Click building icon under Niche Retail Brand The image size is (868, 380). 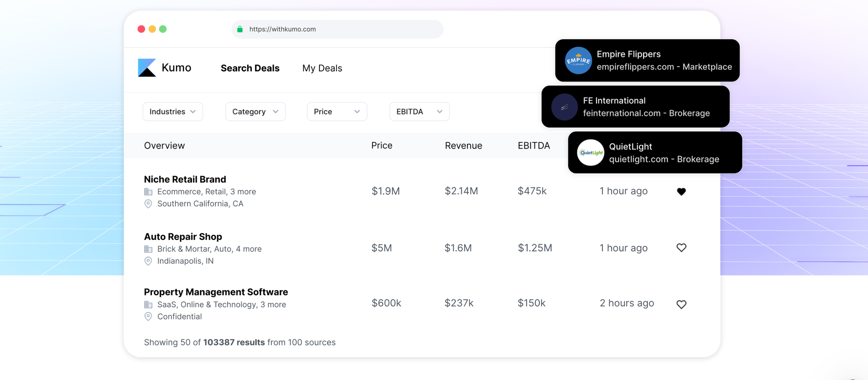click(x=148, y=192)
